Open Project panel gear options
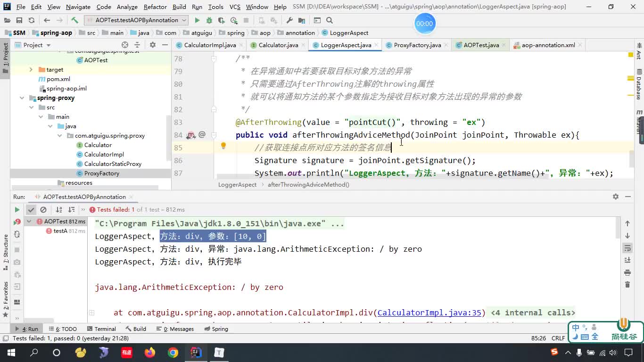The image size is (644, 362). pyautogui.click(x=152, y=45)
